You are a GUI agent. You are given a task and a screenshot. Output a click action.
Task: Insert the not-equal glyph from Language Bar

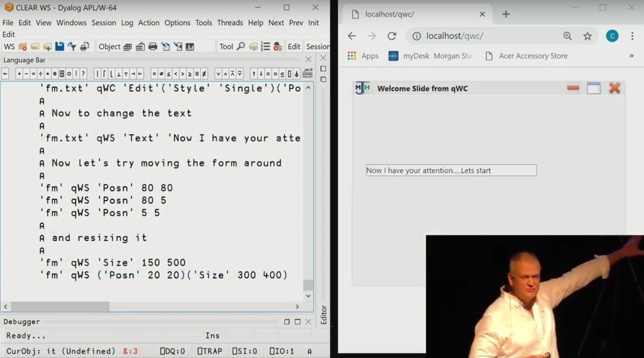point(161,74)
